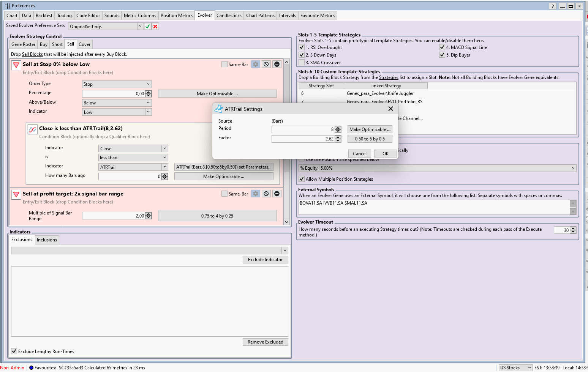The width and height of the screenshot is (588, 372).
Task: Remove Sell at profit target block (minus icon)
Action: tap(277, 194)
